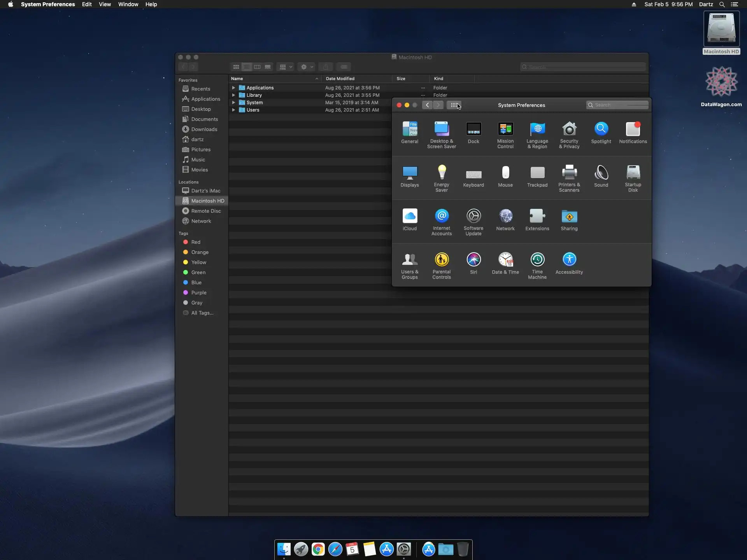Click the Purple tag in sidebar
Image resolution: width=747 pixels, height=560 pixels.
click(x=198, y=293)
